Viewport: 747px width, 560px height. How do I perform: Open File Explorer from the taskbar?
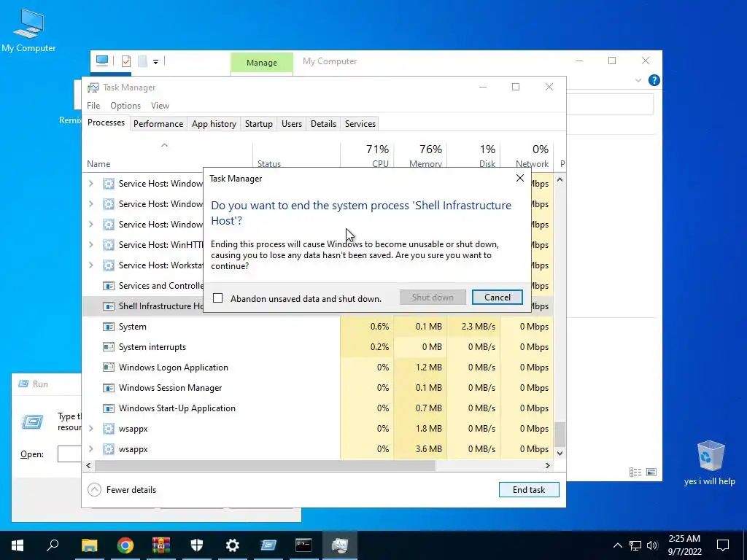[89, 545]
